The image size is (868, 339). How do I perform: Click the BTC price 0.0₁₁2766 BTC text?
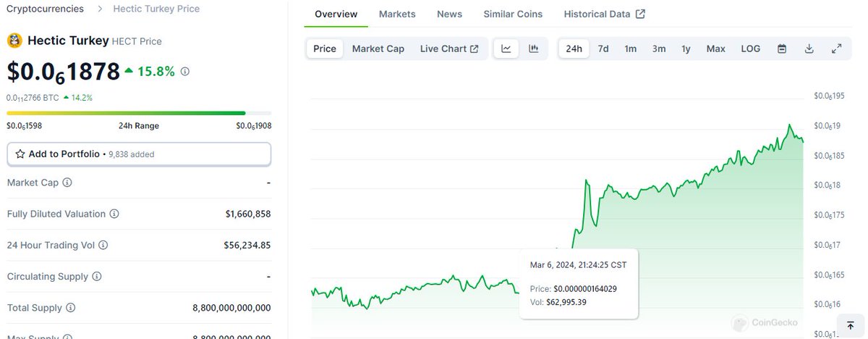(33, 97)
